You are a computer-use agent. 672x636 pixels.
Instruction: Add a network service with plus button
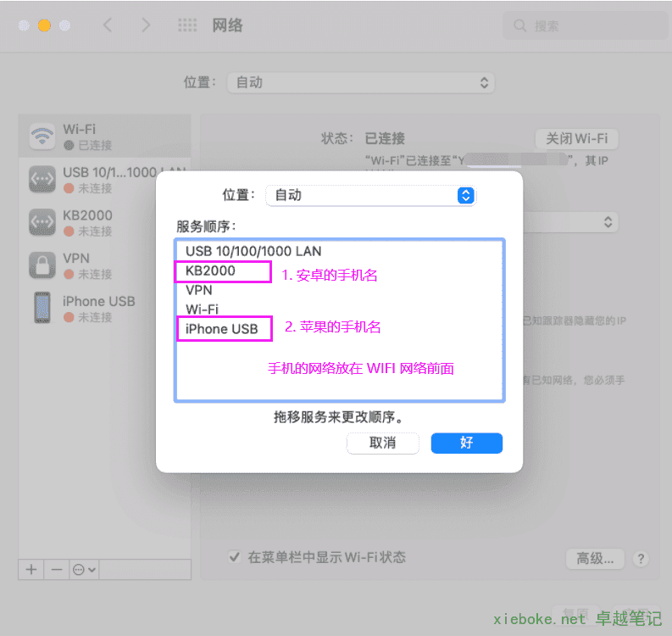pyautogui.click(x=31, y=570)
